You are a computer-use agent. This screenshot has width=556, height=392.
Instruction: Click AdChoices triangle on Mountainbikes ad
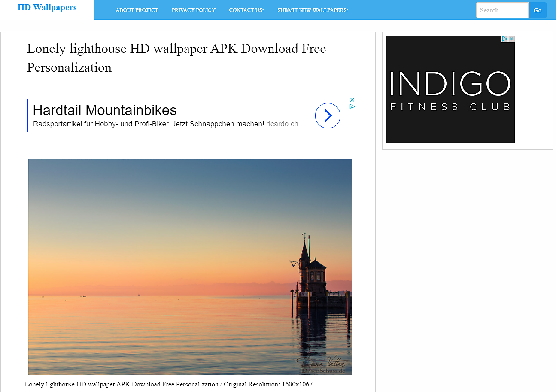[x=352, y=107]
